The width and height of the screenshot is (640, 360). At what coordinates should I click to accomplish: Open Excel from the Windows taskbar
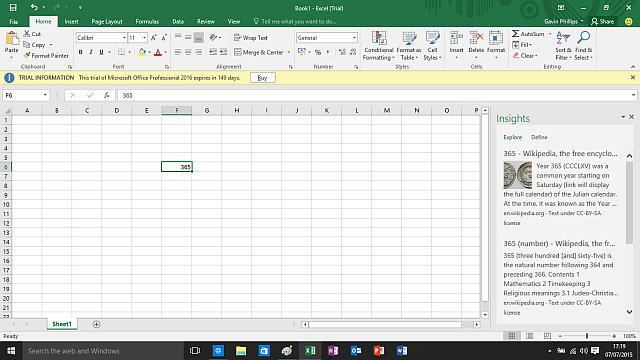(x=310, y=351)
